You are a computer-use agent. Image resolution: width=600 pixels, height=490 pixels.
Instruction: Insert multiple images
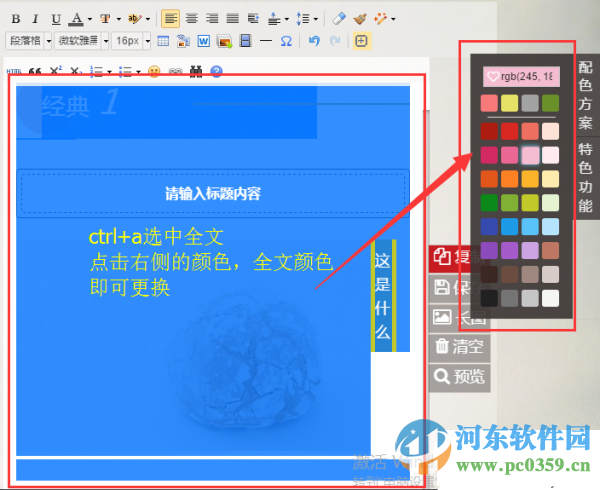click(224, 41)
